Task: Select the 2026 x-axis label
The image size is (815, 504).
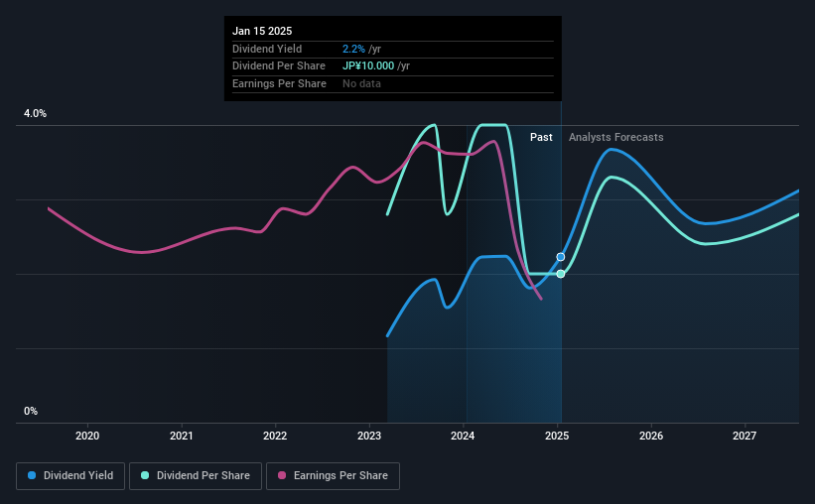Action: point(651,436)
